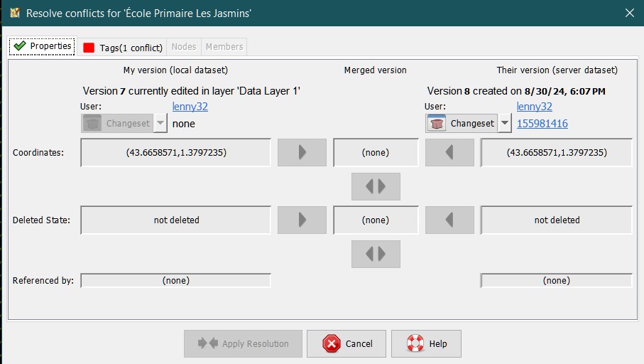The image size is (644, 364).
Task: Click the Apply Resolution button
Action: (243, 343)
